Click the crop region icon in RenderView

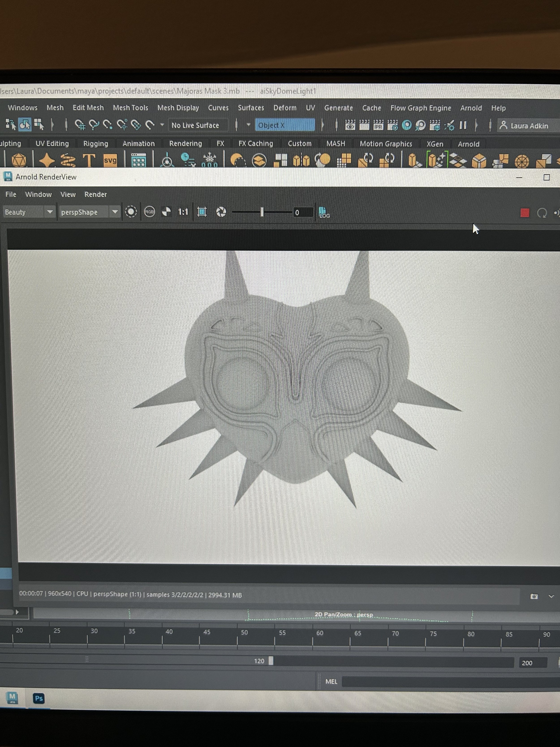click(x=202, y=212)
